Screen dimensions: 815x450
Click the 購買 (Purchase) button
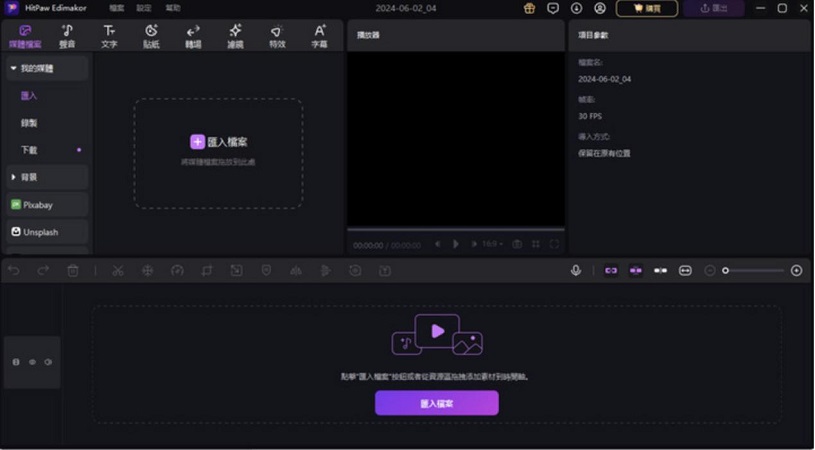pyautogui.click(x=646, y=8)
